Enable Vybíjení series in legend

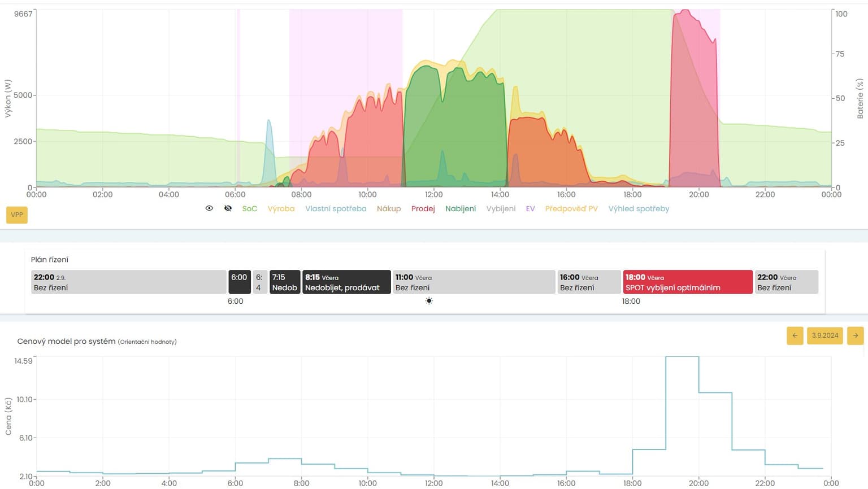501,209
